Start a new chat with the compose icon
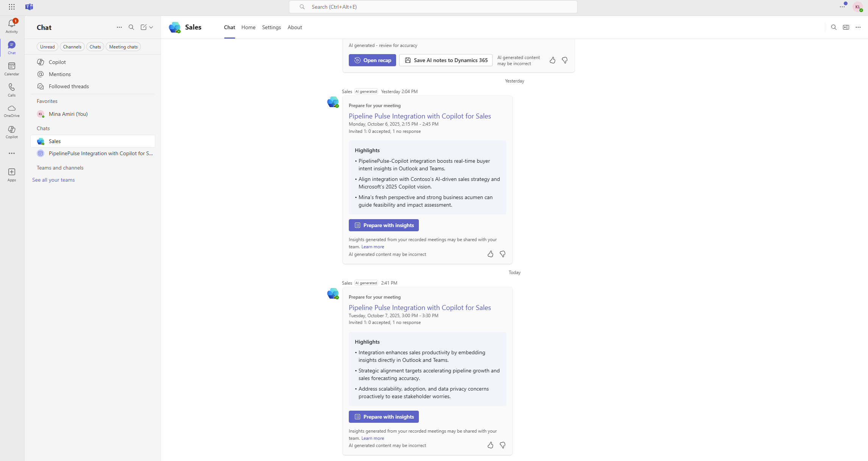The width and height of the screenshot is (868, 461). [x=144, y=27]
